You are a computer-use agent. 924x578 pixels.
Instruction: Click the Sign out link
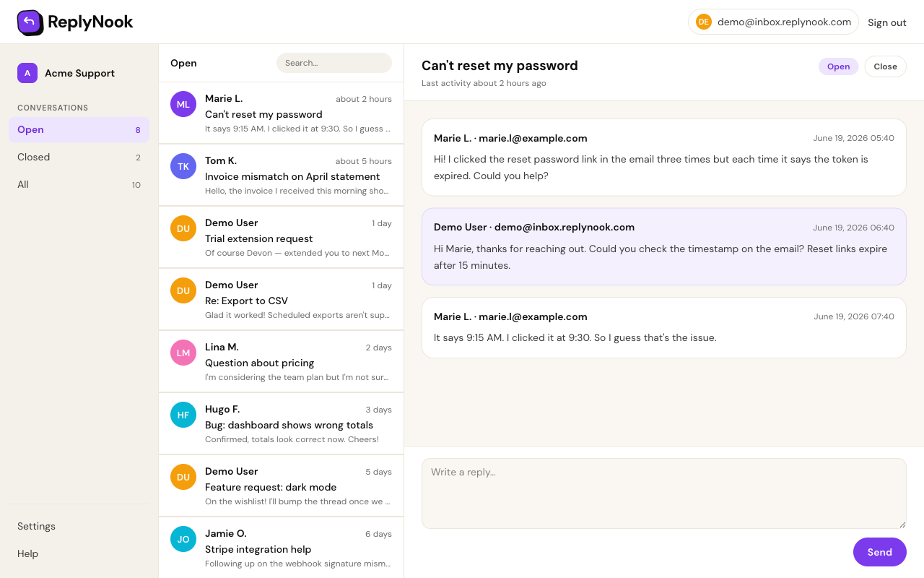(x=886, y=22)
